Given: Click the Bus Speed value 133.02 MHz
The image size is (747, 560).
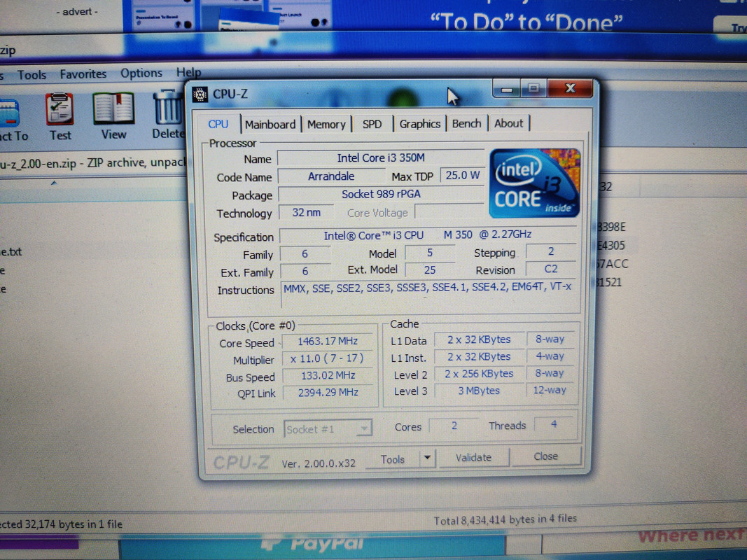Looking at the screenshot, I should (328, 376).
